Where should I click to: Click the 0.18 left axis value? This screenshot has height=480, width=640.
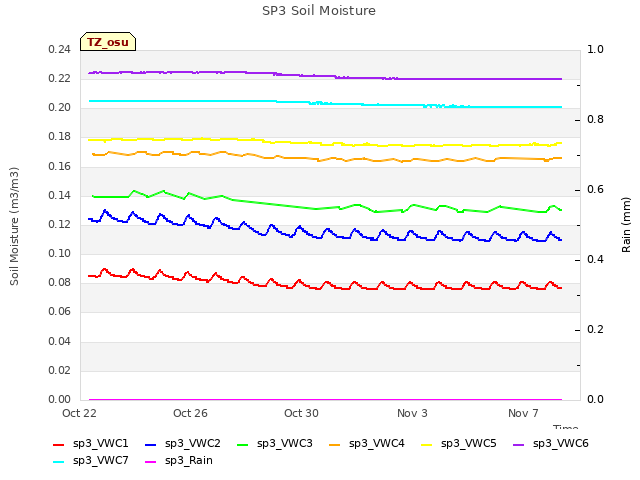click(x=60, y=137)
